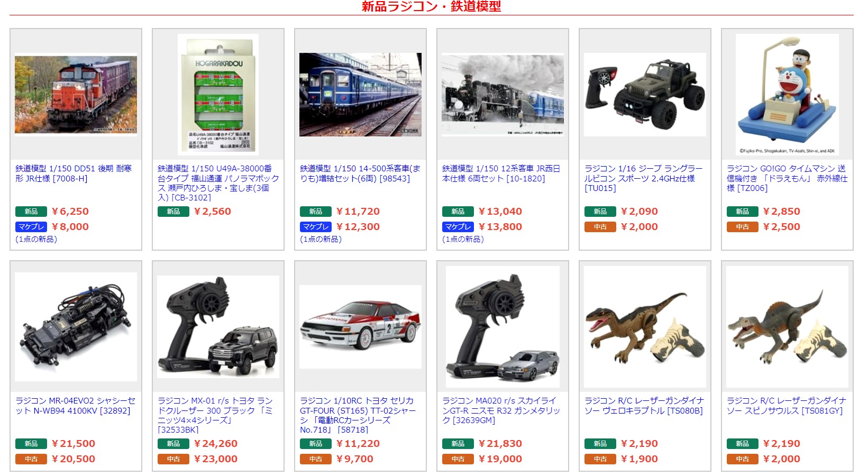Click the 中古 price ¥9,700 for Celica
Image resolution: width=868 pixels, height=476 pixels.
[355, 459]
